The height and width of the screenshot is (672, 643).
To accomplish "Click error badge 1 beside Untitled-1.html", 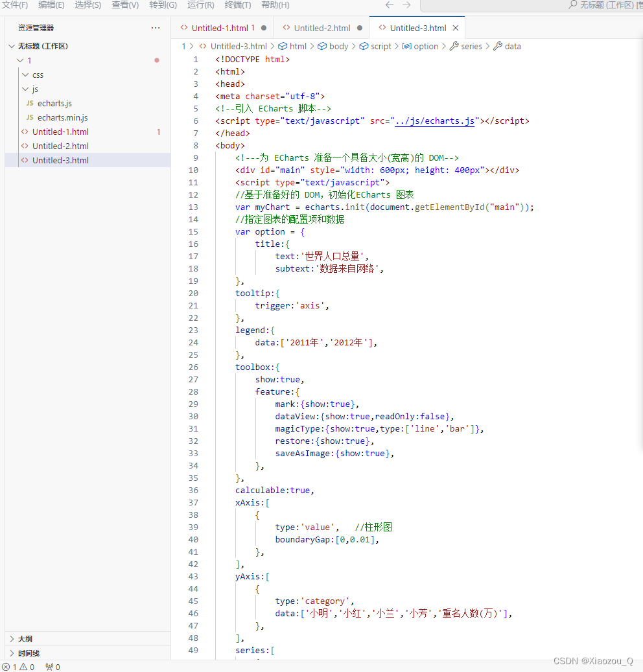I will pyautogui.click(x=159, y=132).
